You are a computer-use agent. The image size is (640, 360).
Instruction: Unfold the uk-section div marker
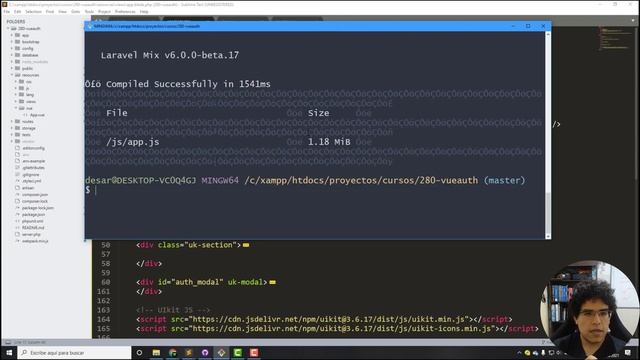pos(246,245)
